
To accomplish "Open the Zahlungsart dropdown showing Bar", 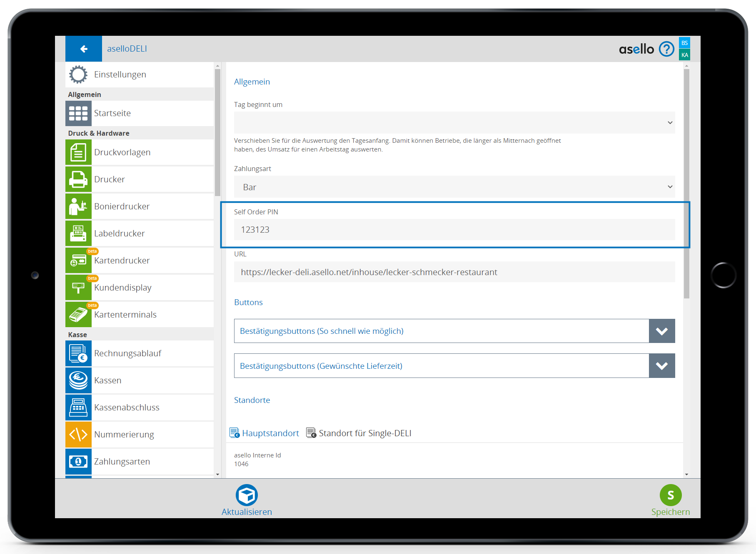I will (454, 187).
